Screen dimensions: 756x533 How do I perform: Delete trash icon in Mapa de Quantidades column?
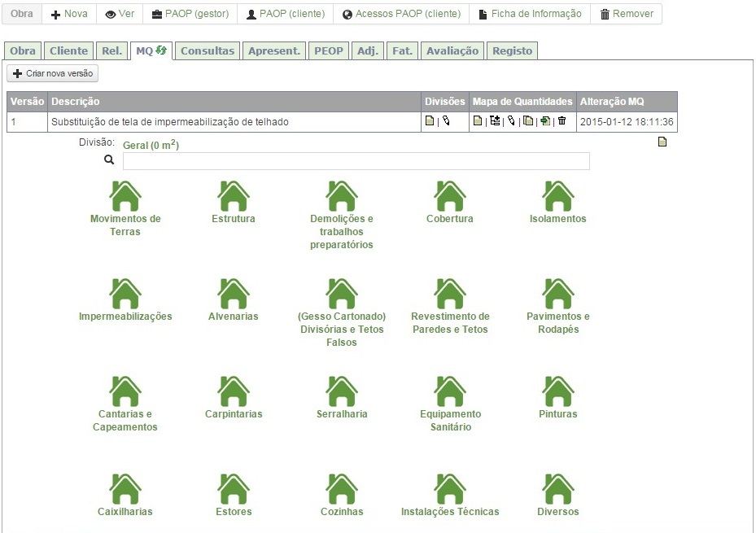[562, 121]
